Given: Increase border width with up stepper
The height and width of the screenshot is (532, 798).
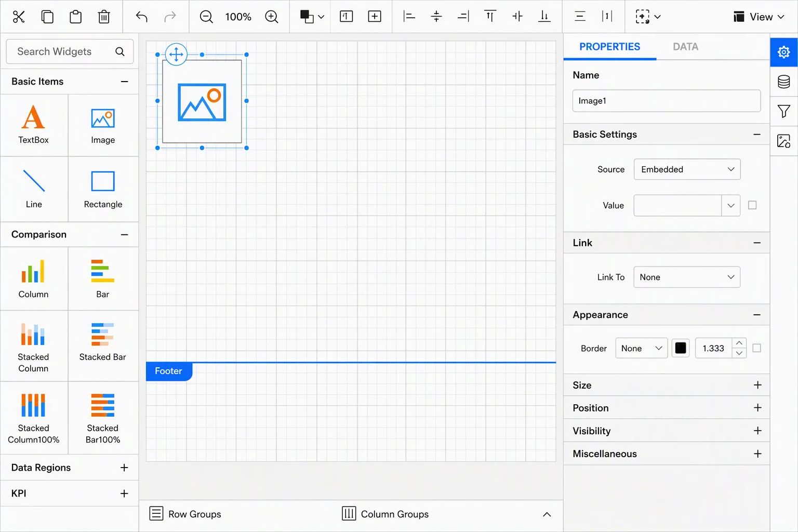Looking at the screenshot, I should (739, 343).
